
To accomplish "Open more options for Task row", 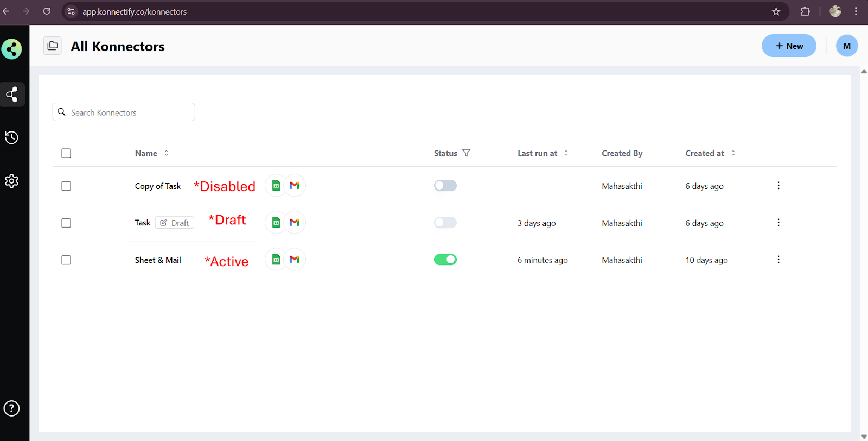I will [778, 223].
